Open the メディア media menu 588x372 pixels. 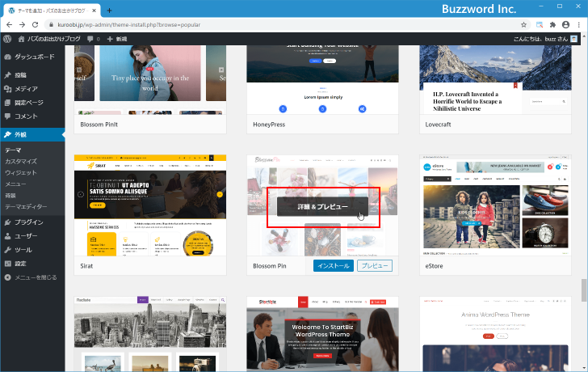point(26,89)
